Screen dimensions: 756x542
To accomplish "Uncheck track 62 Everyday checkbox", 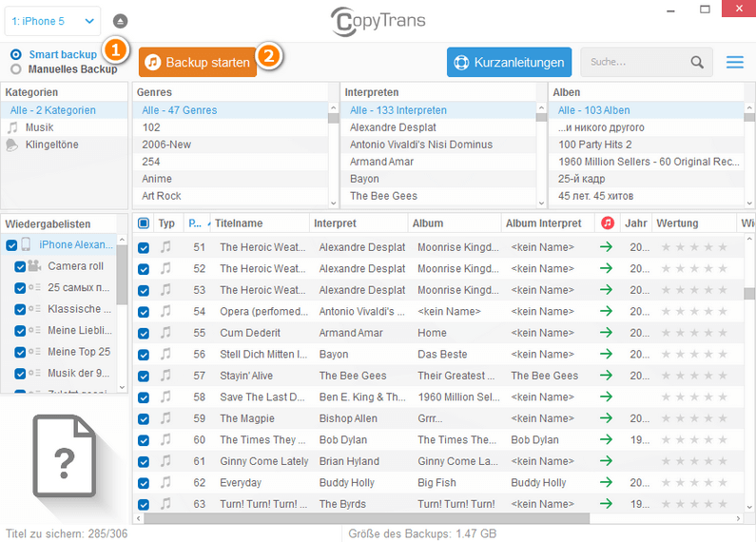I will pyautogui.click(x=144, y=483).
